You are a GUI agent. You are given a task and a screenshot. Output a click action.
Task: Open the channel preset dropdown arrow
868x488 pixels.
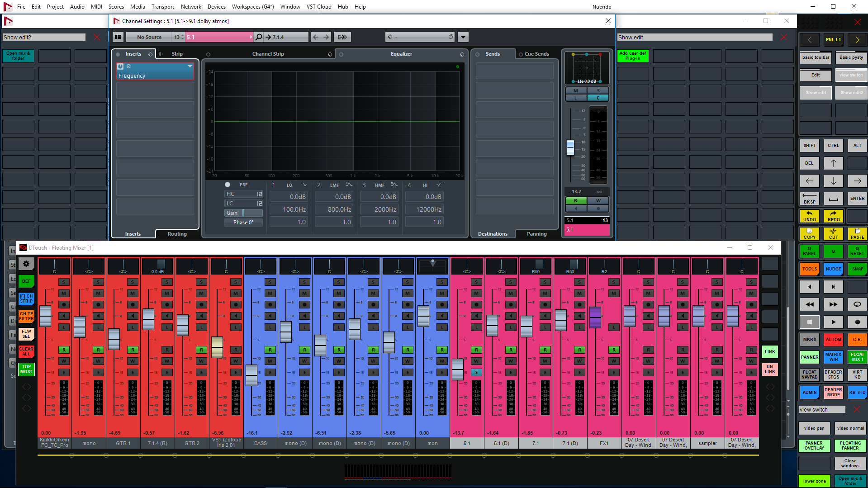[x=463, y=37]
